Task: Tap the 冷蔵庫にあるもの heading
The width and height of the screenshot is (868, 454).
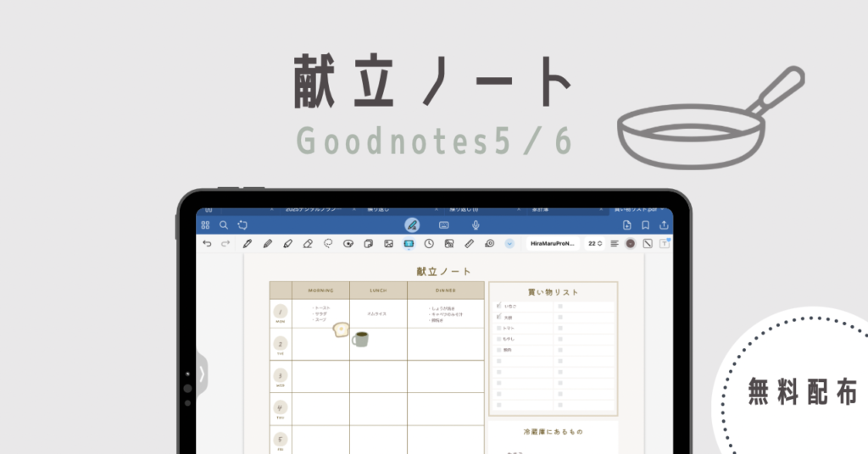Action: [553, 431]
